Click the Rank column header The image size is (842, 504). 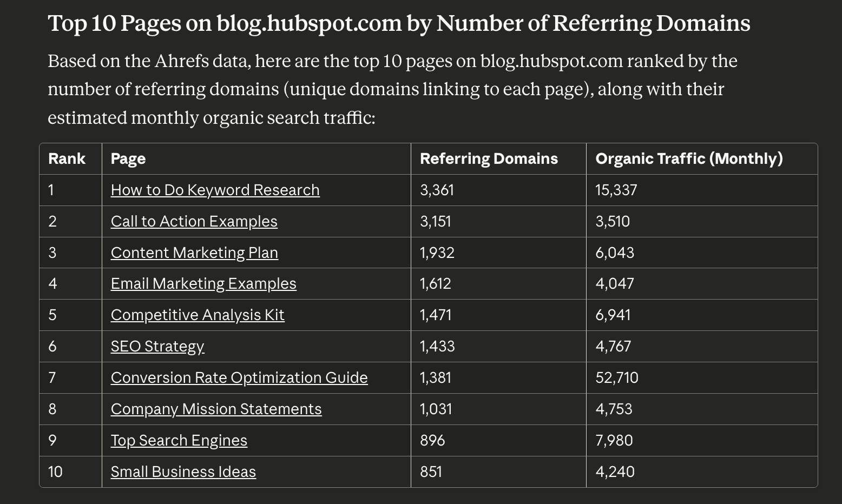67,159
